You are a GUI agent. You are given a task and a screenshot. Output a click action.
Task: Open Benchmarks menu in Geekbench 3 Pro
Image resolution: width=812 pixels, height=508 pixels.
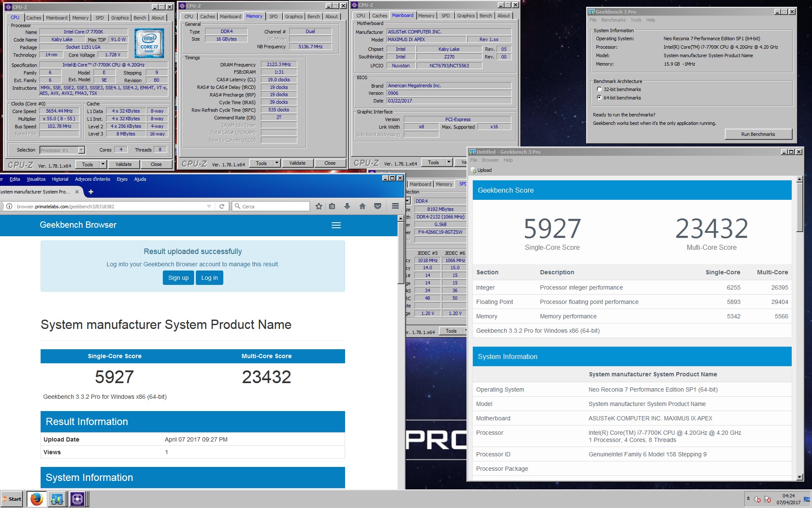(x=613, y=20)
